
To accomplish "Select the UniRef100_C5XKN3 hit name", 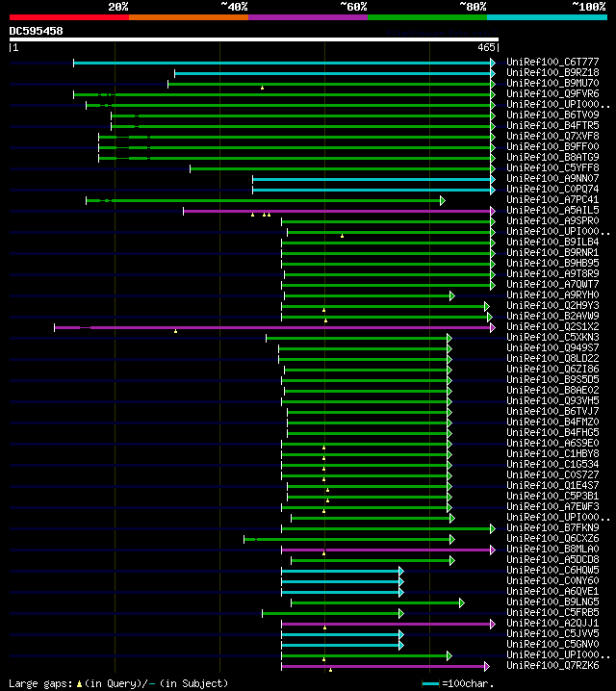I will coord(552,337).
